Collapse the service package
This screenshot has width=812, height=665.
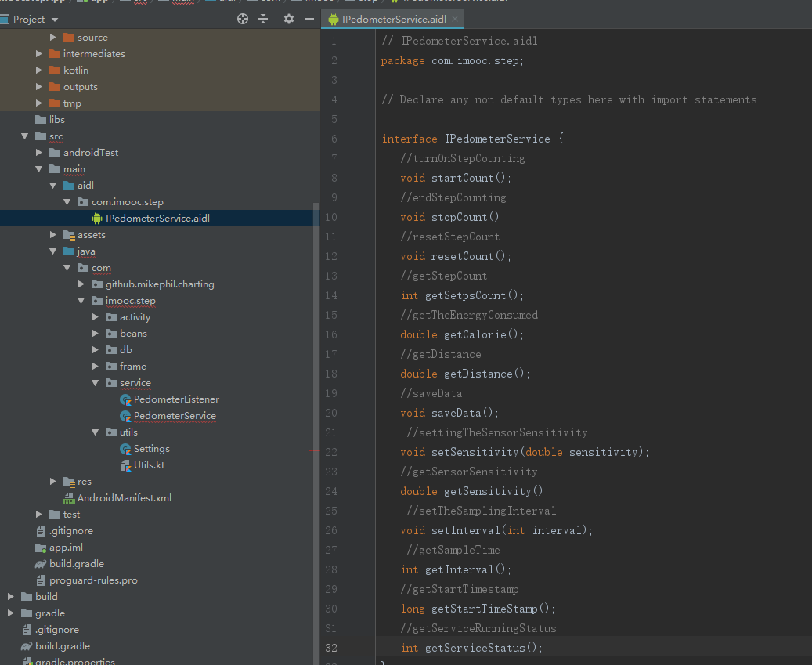pos(93,382)
